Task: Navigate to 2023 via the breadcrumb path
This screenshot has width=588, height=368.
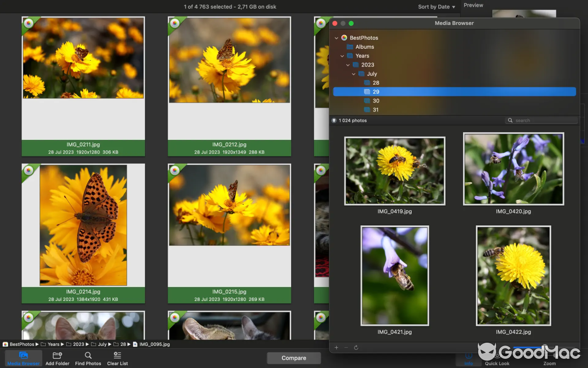Action: click(78, 344)
